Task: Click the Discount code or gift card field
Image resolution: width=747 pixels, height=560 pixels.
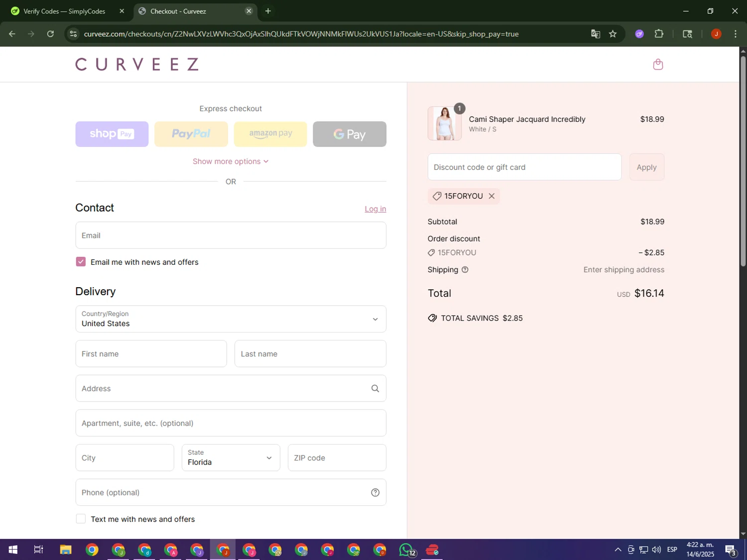Action: [524, 167]
